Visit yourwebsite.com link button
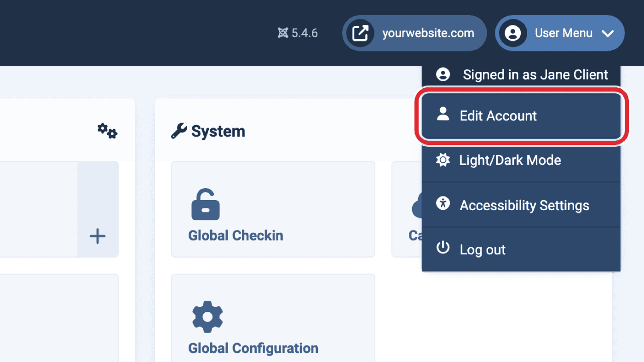The image size is (644, 362). (x=414, y=33)
